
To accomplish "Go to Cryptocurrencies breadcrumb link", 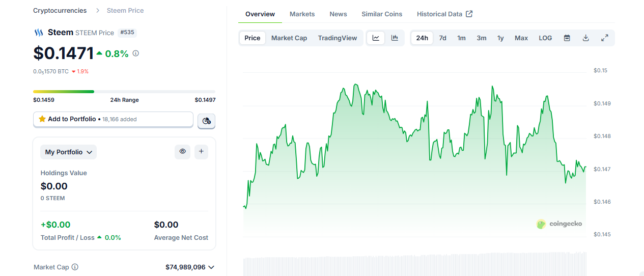I will point(60,10).
